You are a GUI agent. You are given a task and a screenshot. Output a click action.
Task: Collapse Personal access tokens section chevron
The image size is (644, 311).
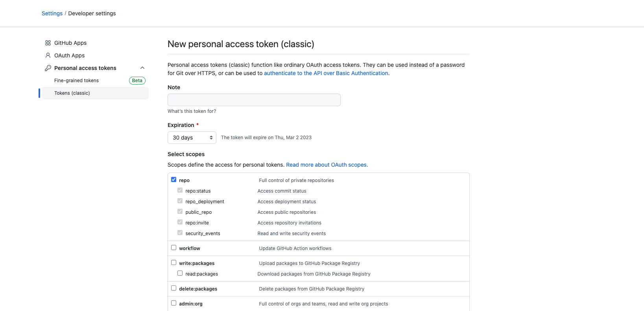142,68
